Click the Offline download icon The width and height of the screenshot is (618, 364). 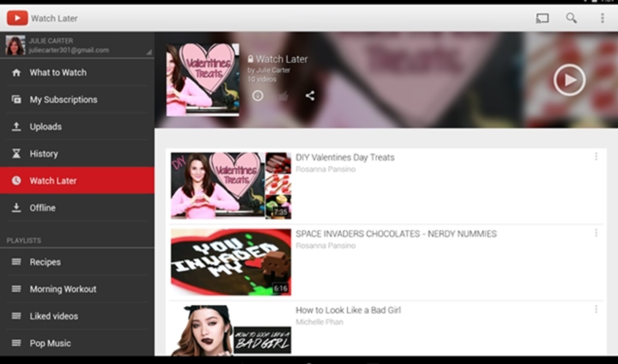[x=16, y=208]
